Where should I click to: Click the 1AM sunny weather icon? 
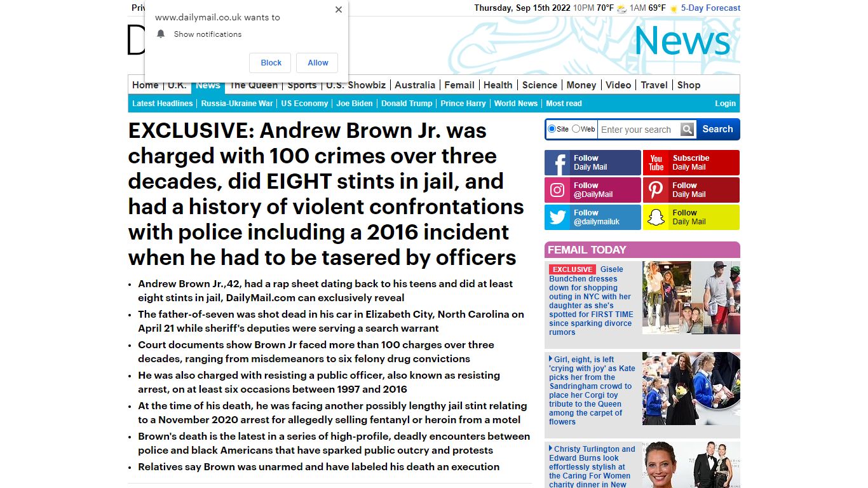(x=674, y=8)
